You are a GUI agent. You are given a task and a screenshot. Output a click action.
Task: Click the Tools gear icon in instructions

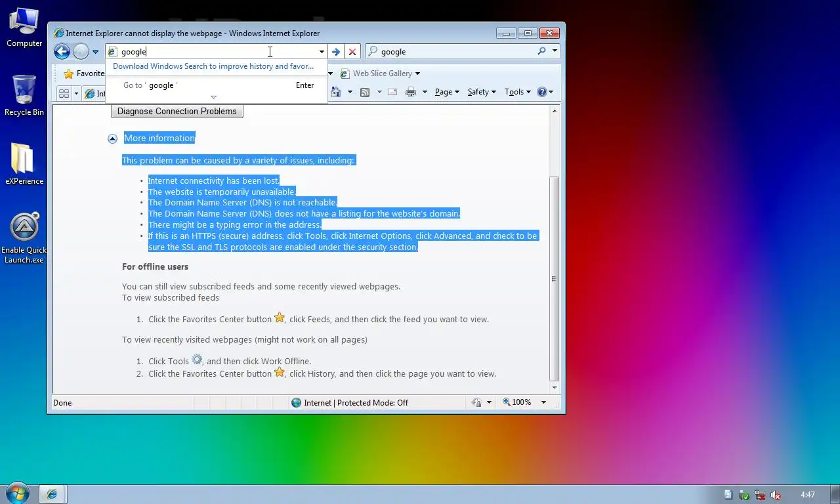point(197,360)
